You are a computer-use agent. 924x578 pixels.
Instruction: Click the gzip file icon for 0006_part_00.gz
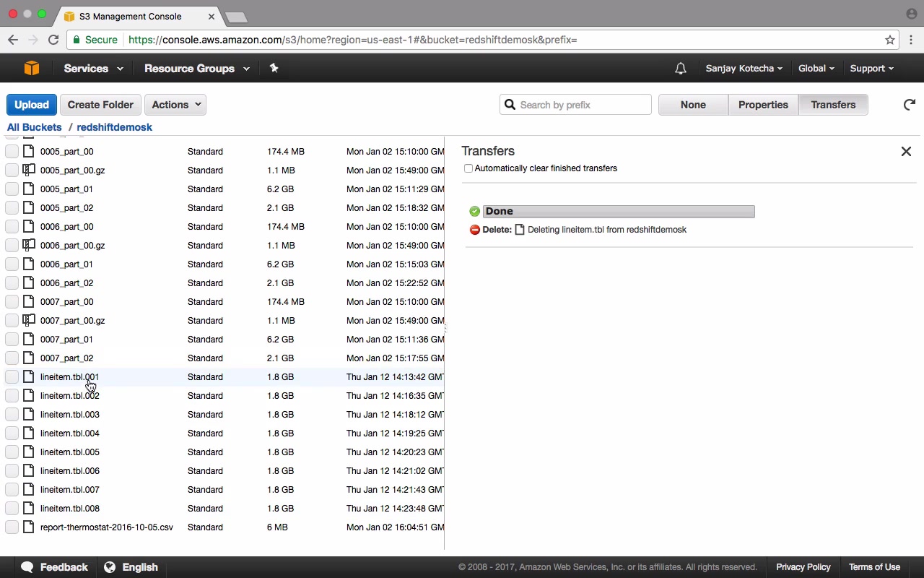28,245
